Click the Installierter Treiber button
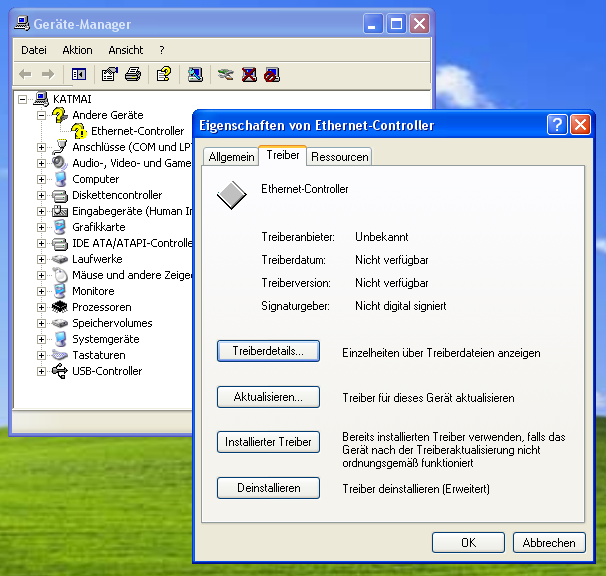Image resolution: width=606 pixels, height=576 pixels. click(268, 442)
